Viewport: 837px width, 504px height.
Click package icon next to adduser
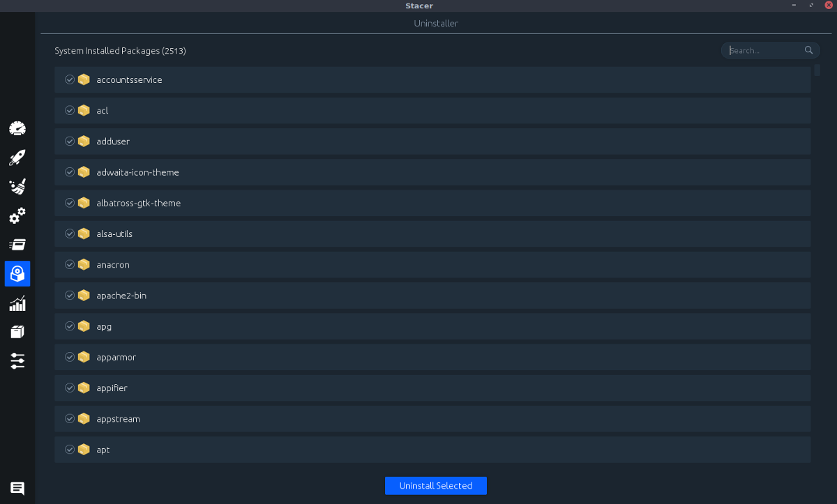[x=84, y=141]
